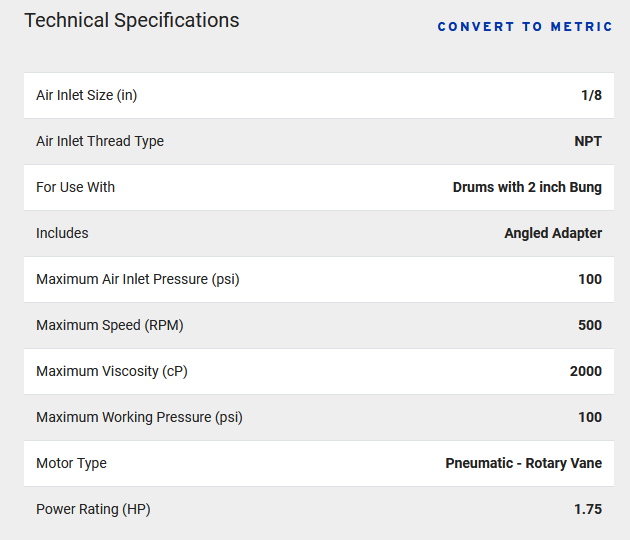Select the 1/8 air inlet size value

(591, 95)
